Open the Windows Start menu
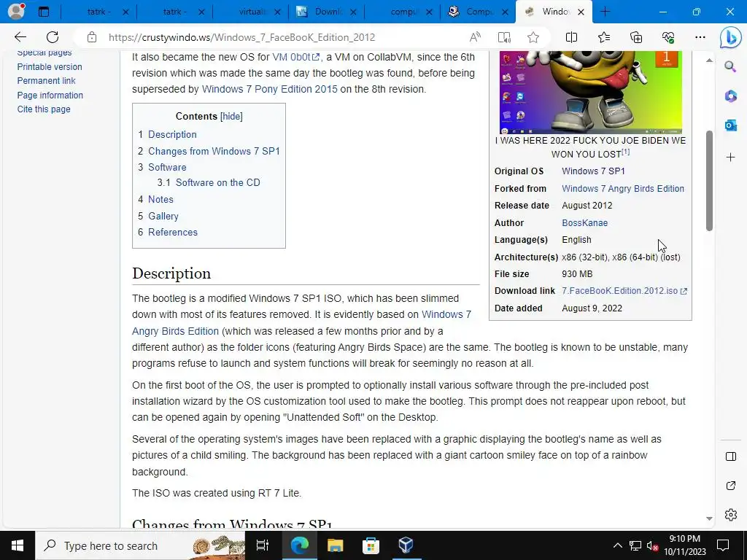The image size is (747, 560). pos(18,545)
